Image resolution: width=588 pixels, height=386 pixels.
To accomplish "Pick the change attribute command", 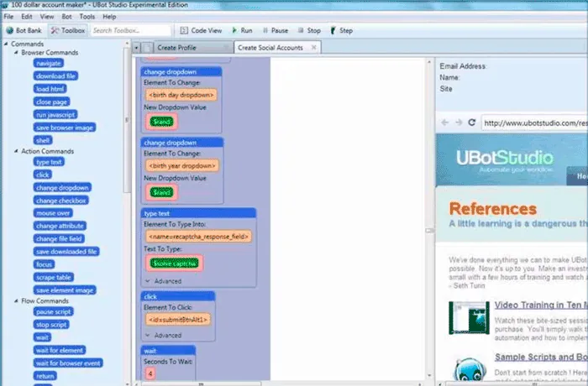I will [x=60, y=226].
